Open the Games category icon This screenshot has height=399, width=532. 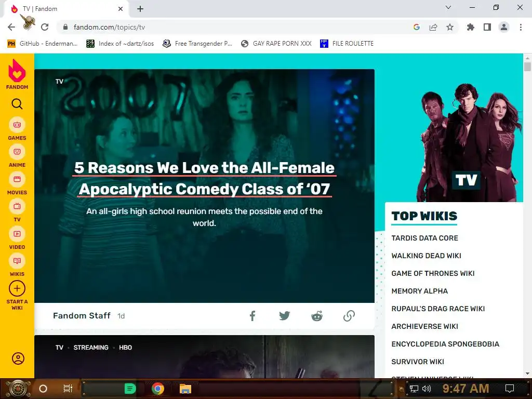[17, 125]
